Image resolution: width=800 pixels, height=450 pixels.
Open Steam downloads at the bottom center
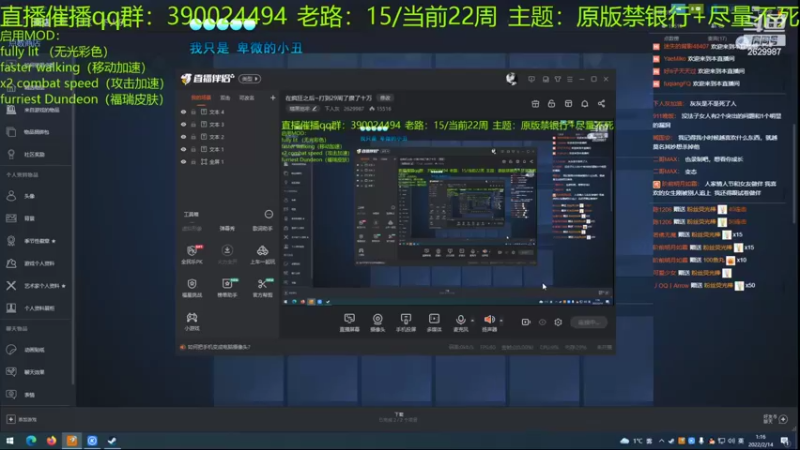tap(399, 417)
